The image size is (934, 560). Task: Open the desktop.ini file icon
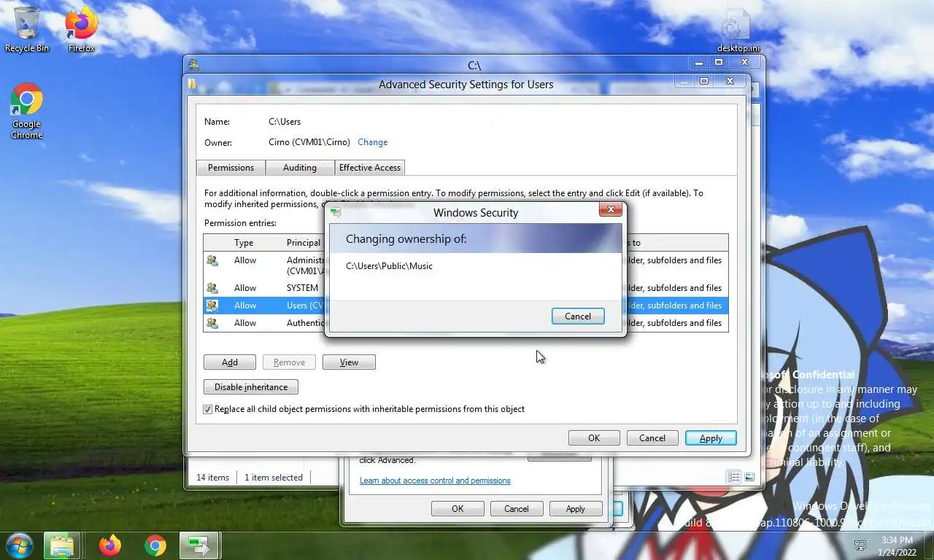(x=738, y=30)
